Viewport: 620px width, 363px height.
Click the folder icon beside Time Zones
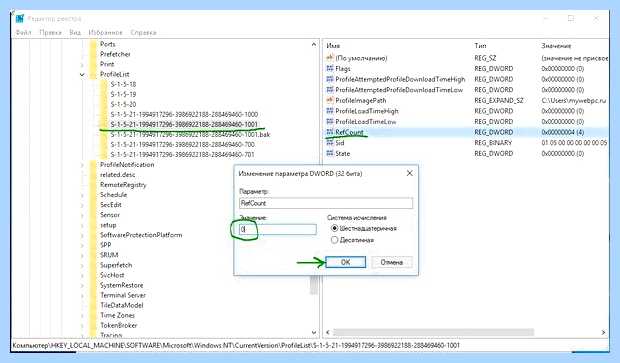coord(93,316)
